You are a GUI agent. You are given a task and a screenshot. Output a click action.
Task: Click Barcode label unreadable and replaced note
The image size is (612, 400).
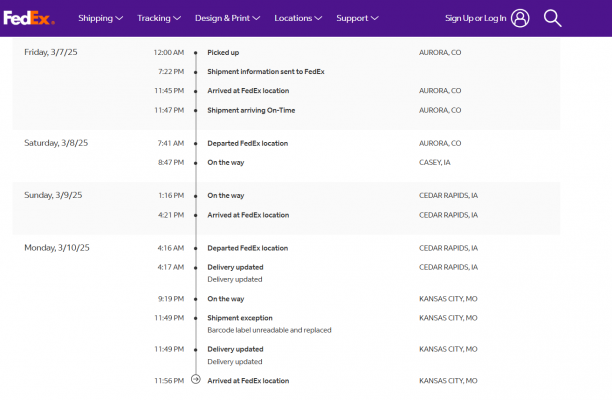tap(269, 330)
